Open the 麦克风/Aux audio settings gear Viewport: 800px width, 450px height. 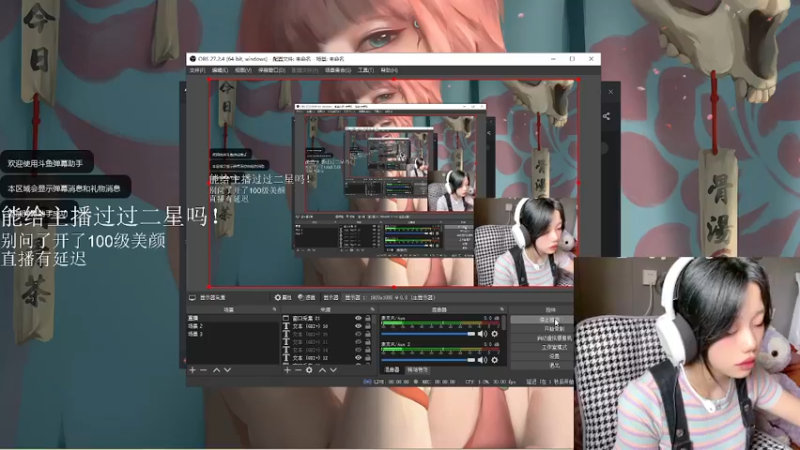click(494, 334)
